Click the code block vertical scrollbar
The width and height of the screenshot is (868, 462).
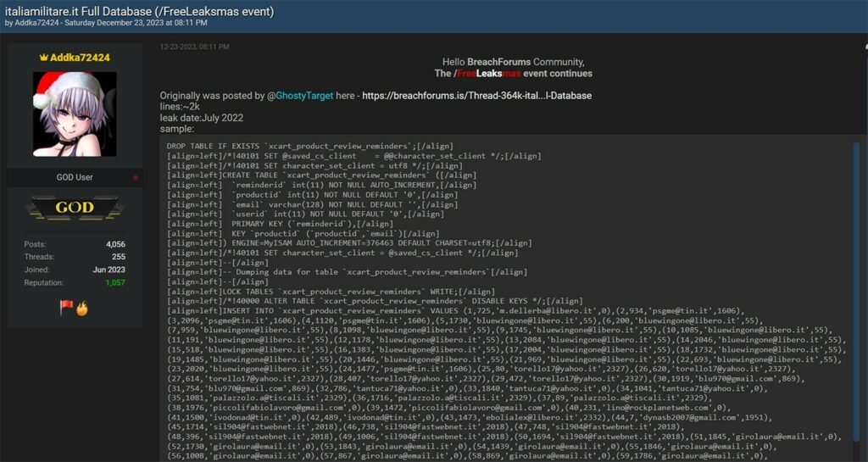[x=856, y=254]
